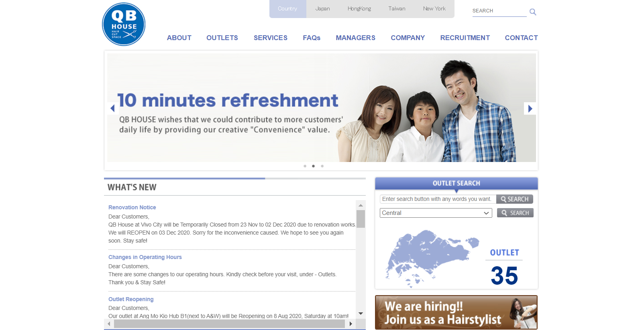Open the SERVICES menu
The height and width of the screenshot is (330, 644).
(271, 38)
